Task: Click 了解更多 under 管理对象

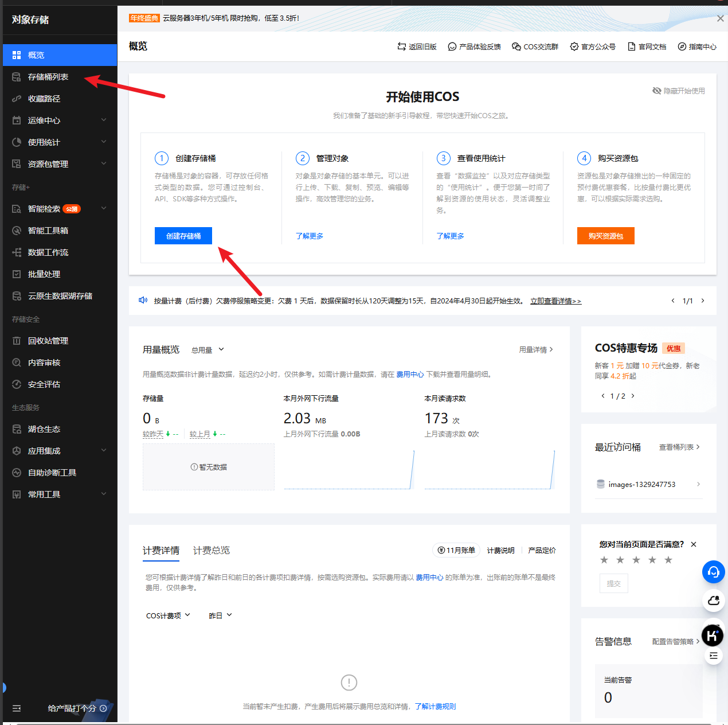Action: pyautogui.click(x=310, y=236)
